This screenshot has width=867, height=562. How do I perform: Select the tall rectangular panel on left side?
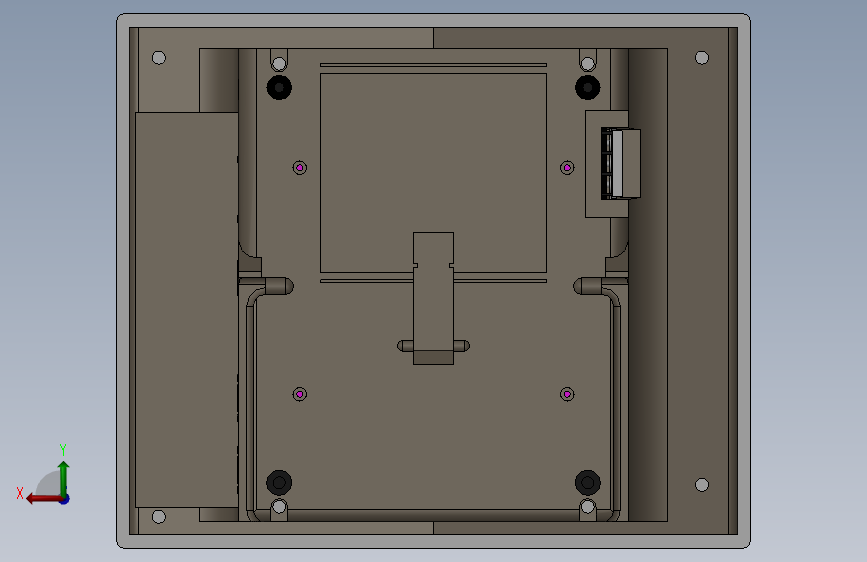click(187, 310)
